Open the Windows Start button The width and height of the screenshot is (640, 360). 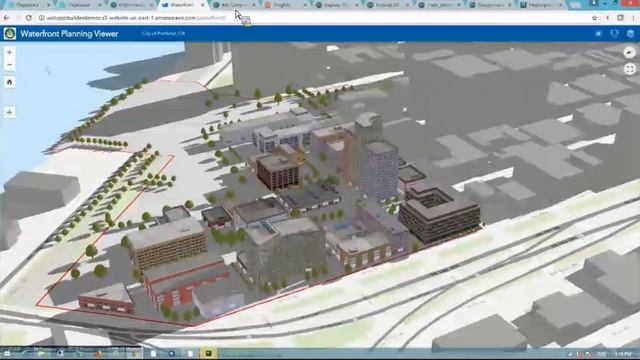point(7,353)
